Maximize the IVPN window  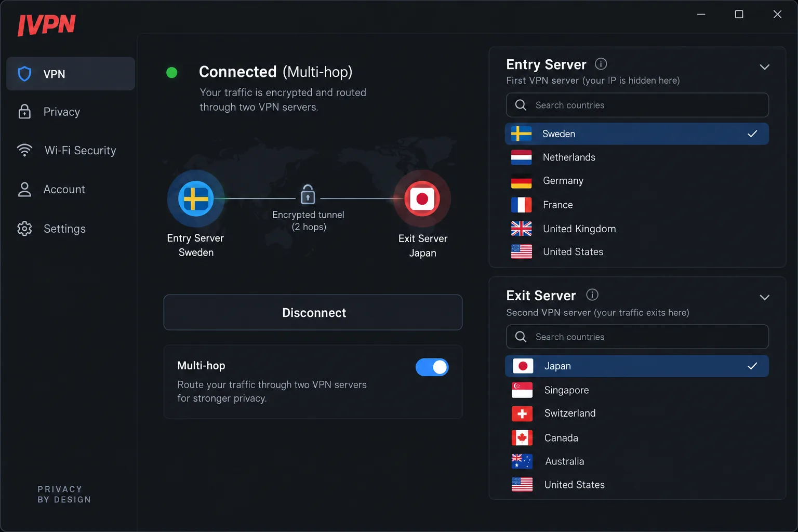(x=739, y=14)
